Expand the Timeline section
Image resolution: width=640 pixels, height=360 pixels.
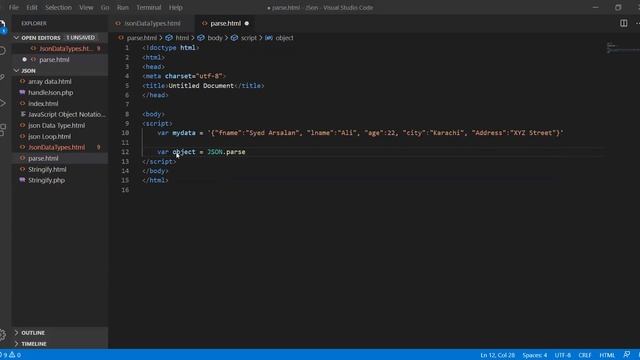point(16,344)
